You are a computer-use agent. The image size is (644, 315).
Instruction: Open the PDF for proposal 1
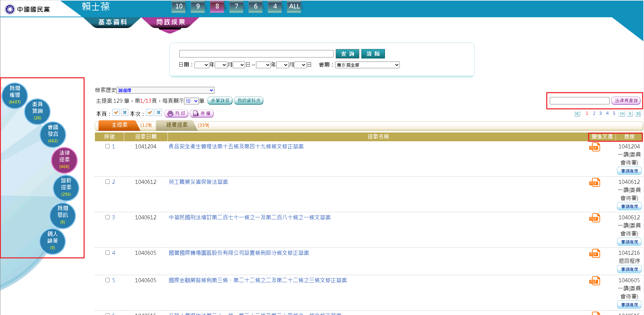click(594, 147)
